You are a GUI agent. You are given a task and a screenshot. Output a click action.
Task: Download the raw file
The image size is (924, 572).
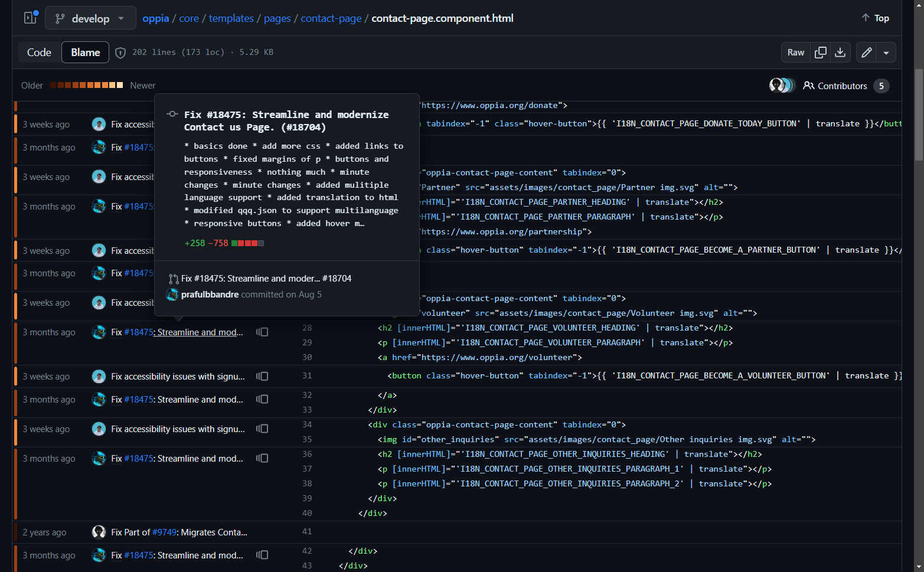[x=840, y=53]
